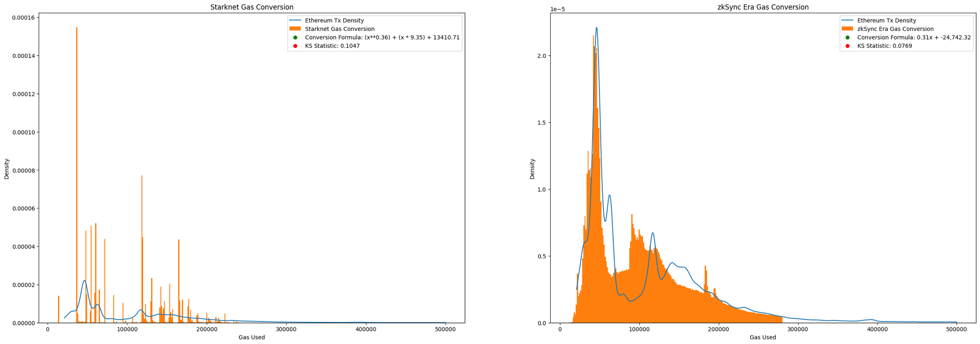Viewport: 980px width, 344px height.
Task: Click y-axis tick '0.0' on zkSync chart
Action: pyautogui.click(x=541, y=323)
